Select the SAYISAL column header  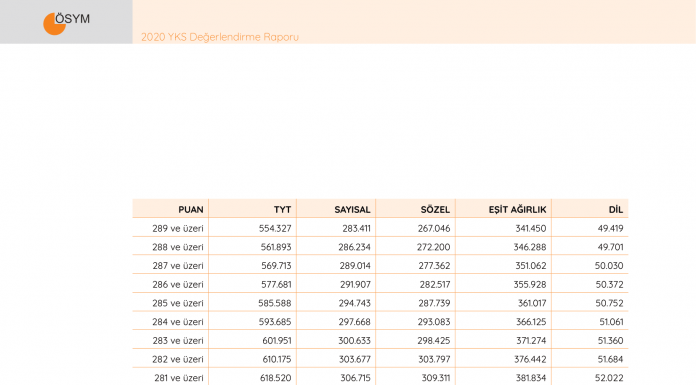click(352, 210)
